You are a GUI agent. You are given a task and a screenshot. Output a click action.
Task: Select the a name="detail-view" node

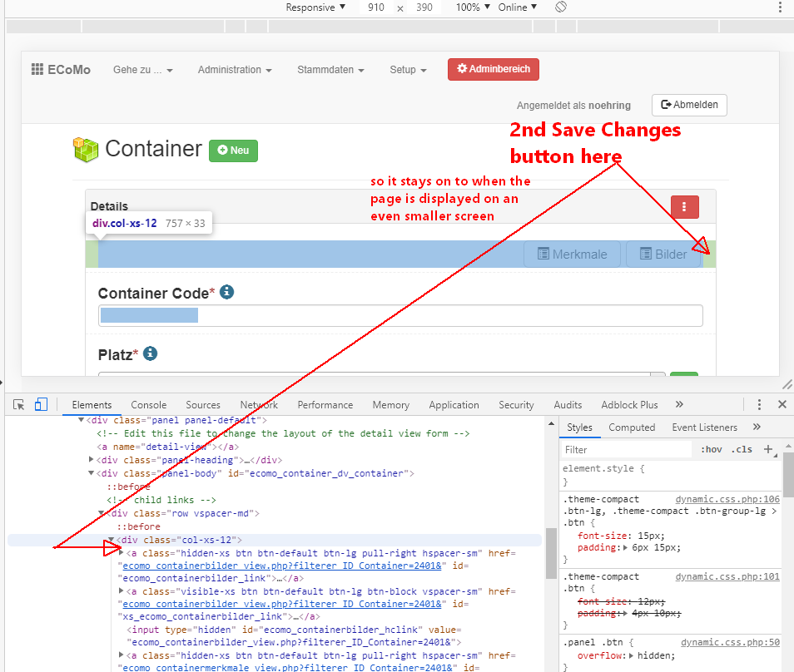167,447
